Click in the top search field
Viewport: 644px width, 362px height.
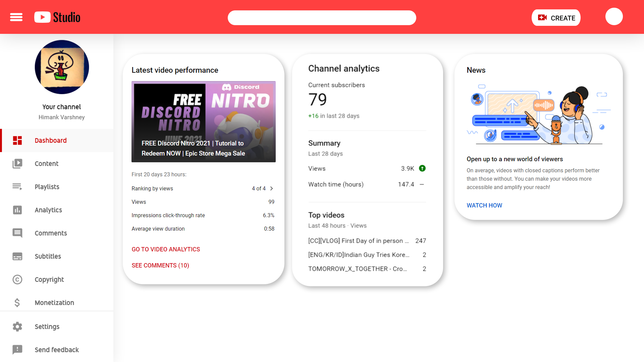[322, 18]
